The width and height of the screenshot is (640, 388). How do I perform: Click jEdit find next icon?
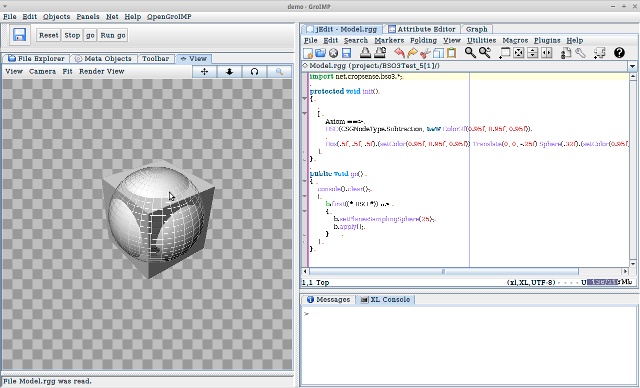coord(485,53)
